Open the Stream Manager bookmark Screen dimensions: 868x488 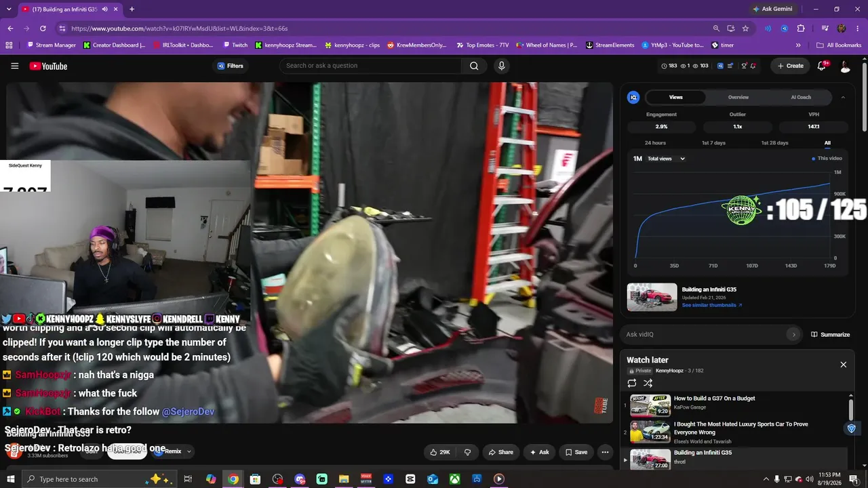click(x=52, y=45)
